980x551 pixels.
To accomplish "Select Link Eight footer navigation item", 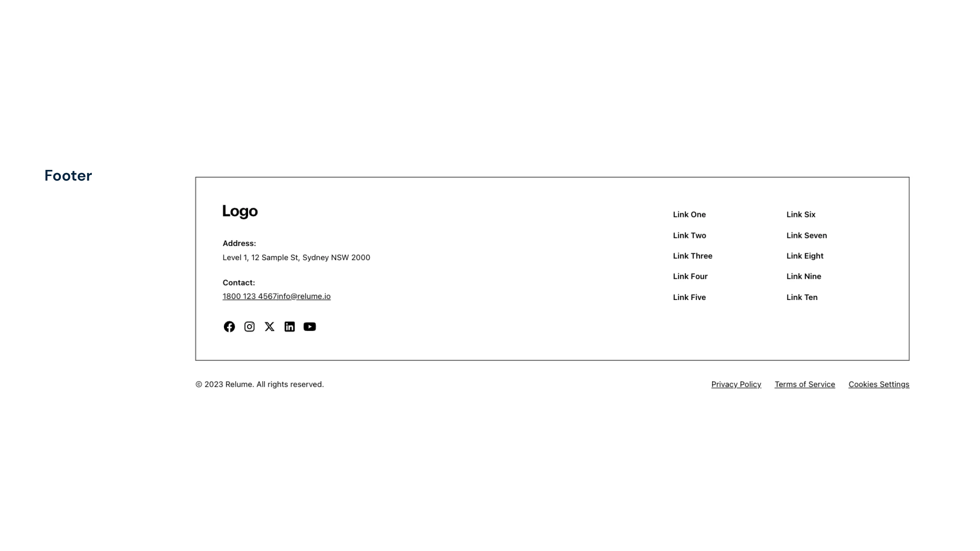I will (x=805, y=256).
